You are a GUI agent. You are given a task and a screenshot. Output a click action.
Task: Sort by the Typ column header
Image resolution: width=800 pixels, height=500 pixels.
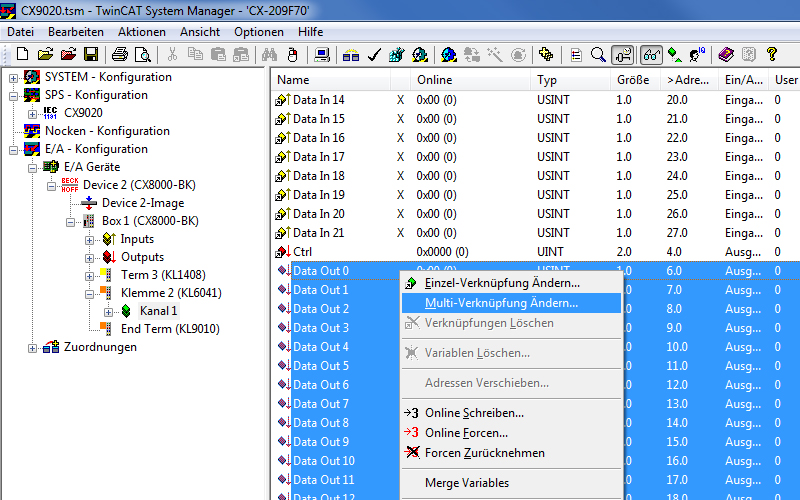(570, 80)
